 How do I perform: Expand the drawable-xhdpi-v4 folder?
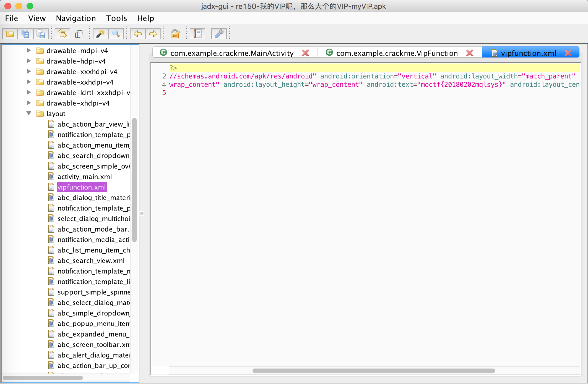(x=29, y=103)
